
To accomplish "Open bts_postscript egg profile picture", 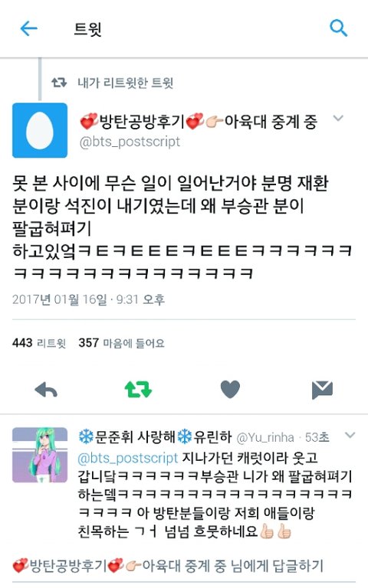I will (x=40, y=130).
